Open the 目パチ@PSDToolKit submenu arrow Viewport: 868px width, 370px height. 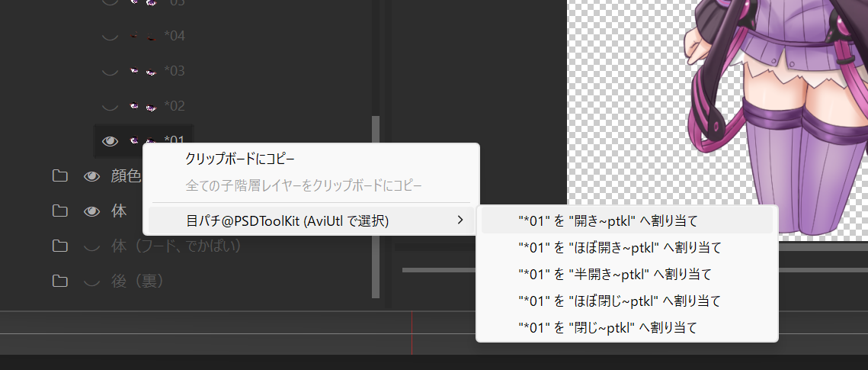coord(460,221)
